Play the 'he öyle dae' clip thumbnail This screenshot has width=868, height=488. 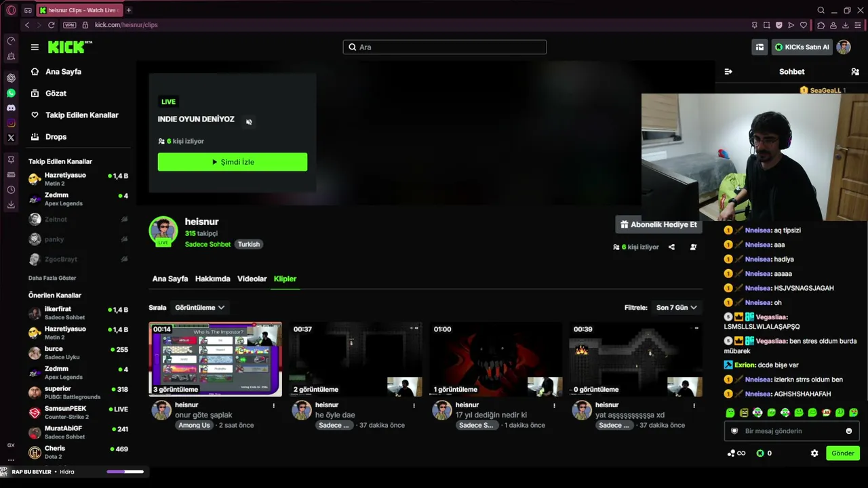355,359
